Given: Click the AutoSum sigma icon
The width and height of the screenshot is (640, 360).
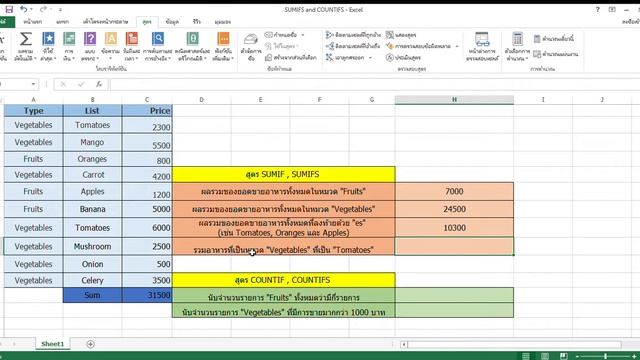Looking at the screenshot, I should (x=25, y=47).
